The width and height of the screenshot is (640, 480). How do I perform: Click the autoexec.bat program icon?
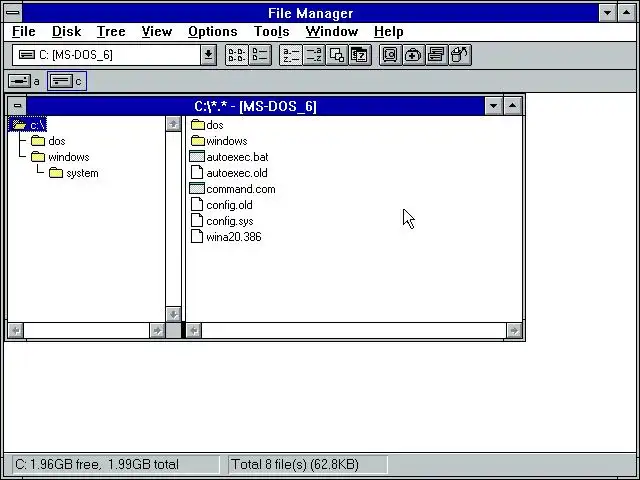(x=197, y=156)
